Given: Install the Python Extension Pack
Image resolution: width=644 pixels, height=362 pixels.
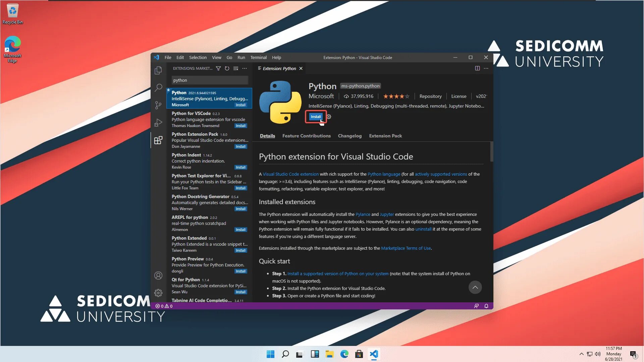Looking at the screenshot, I should 241,146.
